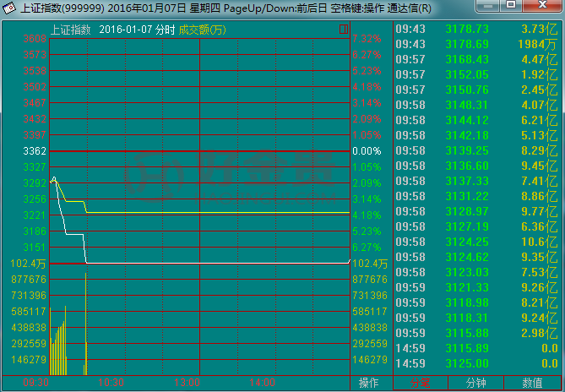The height and width of the screenshot is (392, 565).
Task: Click the 14:00 time axis marker
Action: (263, 383)
